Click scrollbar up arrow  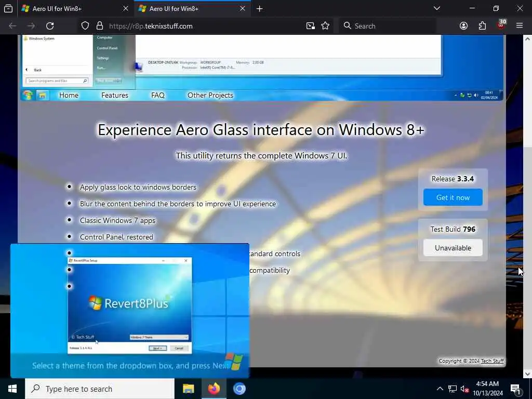click(528, 38)
